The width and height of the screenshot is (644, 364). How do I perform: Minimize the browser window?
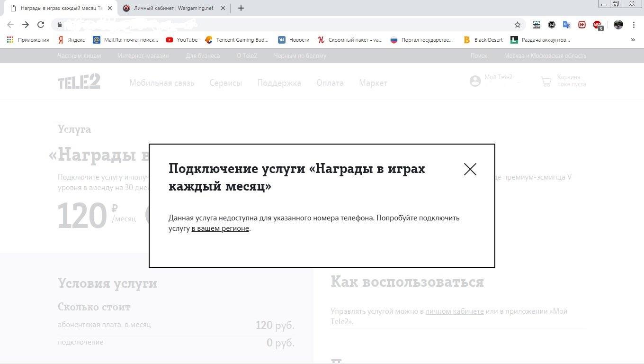[x=604, y=4]
